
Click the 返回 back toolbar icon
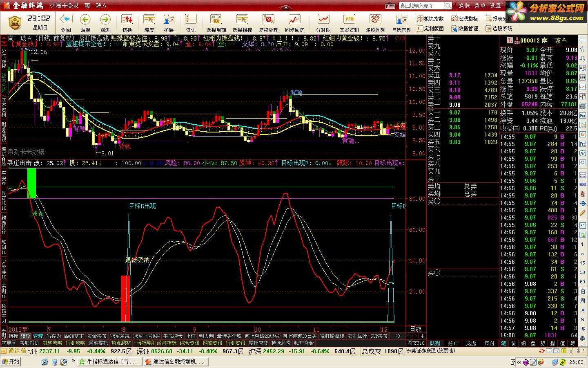66,23
